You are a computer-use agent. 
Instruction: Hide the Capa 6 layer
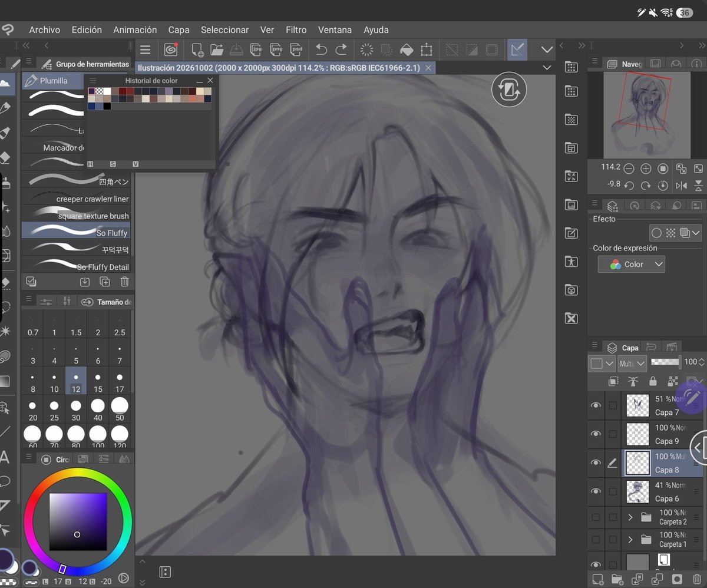[596, 491]
